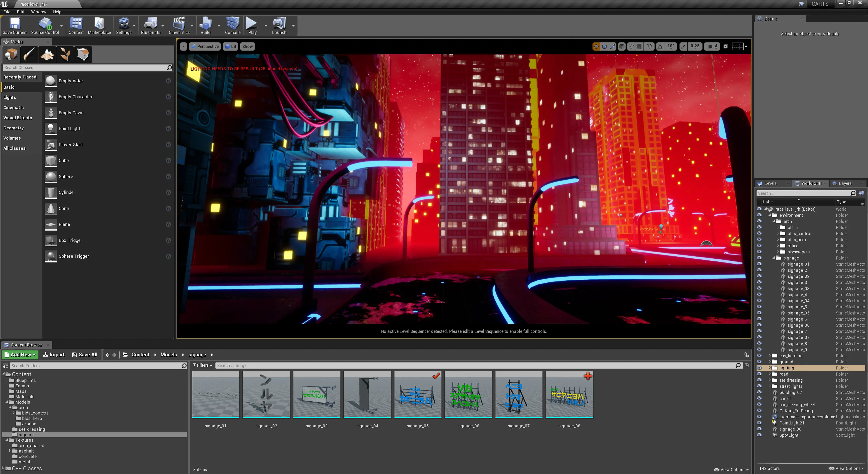The image size is (868, 474).
Task: Open the Window menu
Action: click(38, 12)
